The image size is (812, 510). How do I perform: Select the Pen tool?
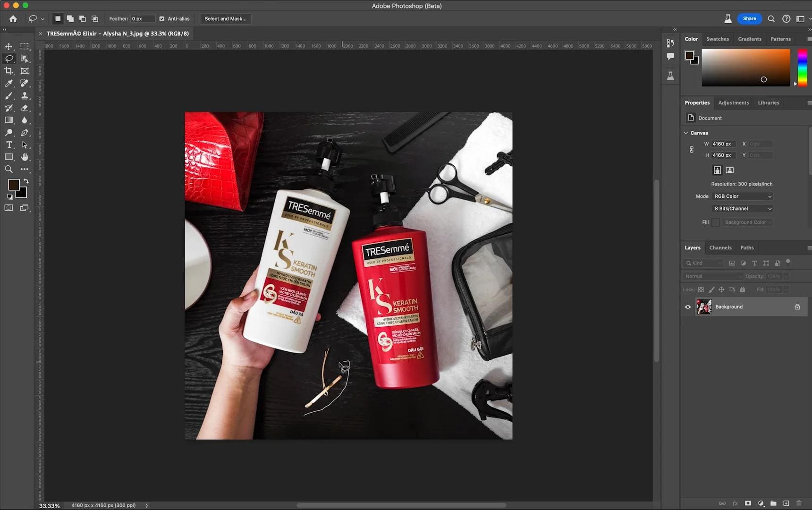click(x=25, y=133)
